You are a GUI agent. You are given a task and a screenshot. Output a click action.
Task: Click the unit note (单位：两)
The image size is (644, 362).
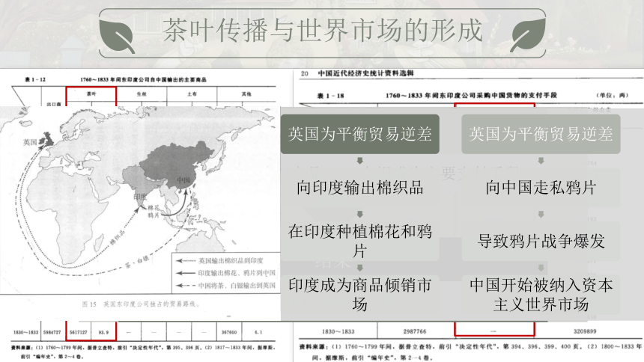point(613,95)
